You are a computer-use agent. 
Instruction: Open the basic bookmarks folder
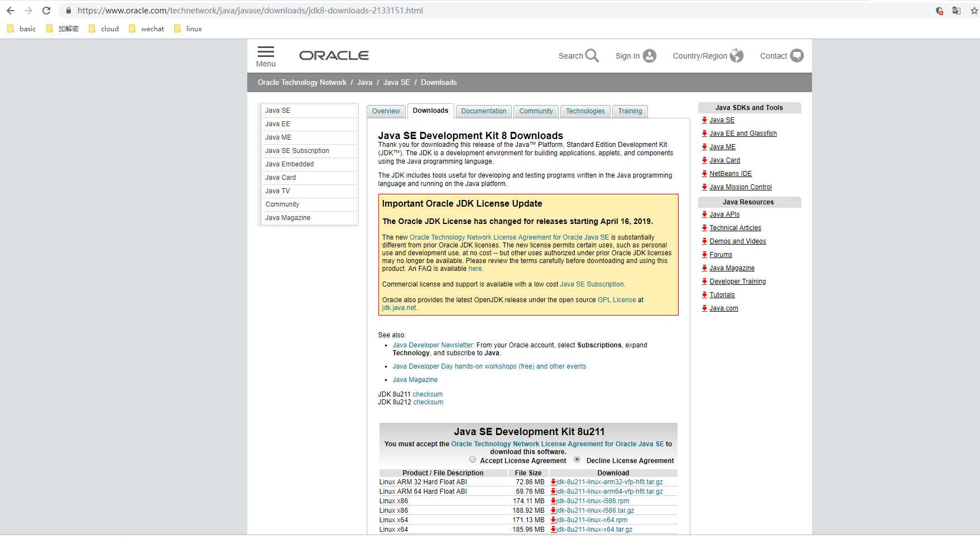pyautogui.click(x=21, y=28)
